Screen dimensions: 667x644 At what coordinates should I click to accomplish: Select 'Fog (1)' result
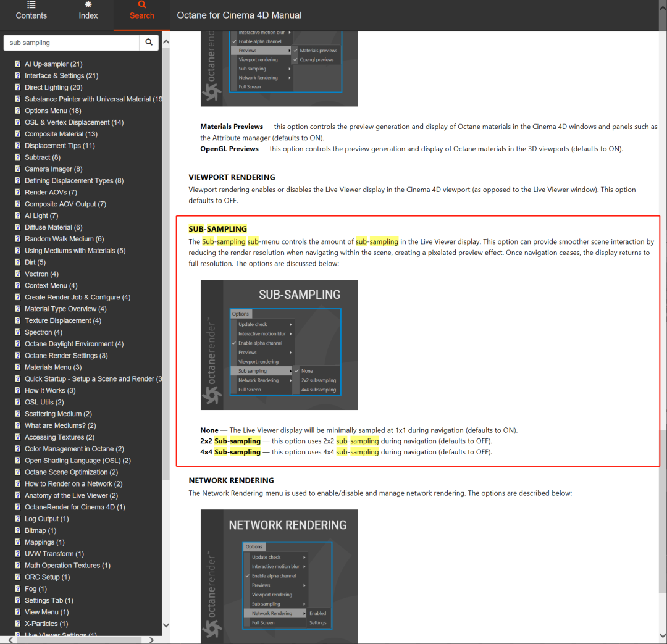click(35, 588)
